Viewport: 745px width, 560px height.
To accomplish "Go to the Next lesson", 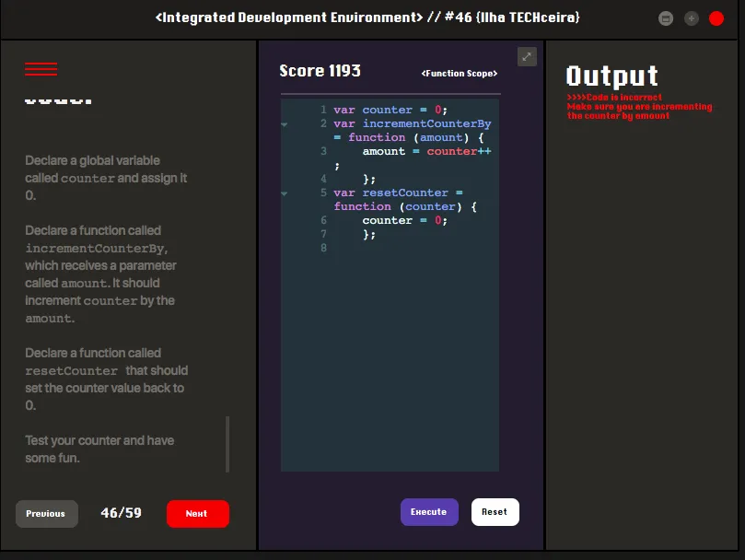I will (198, 513).
